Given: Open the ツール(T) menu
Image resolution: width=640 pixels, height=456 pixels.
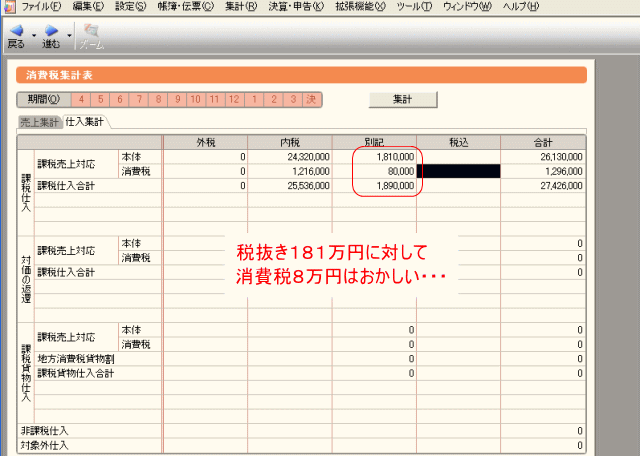Looking at the screenshot, I should 414,7.
